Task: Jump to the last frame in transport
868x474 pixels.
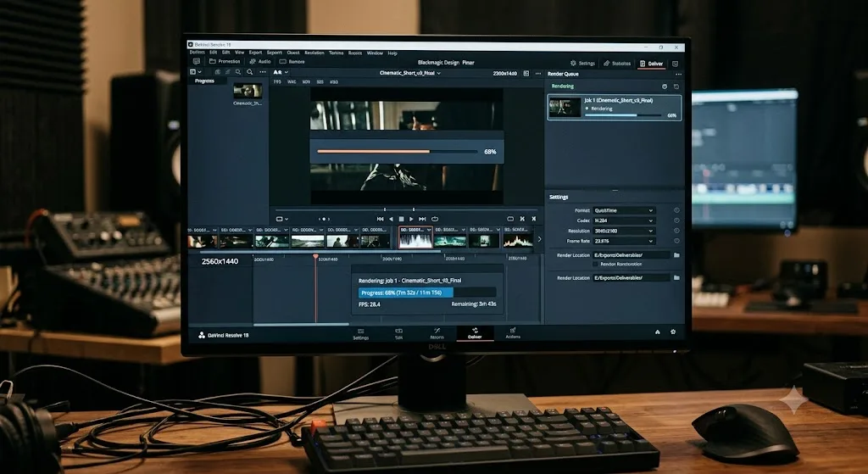Action: click(x=422, y=220)
